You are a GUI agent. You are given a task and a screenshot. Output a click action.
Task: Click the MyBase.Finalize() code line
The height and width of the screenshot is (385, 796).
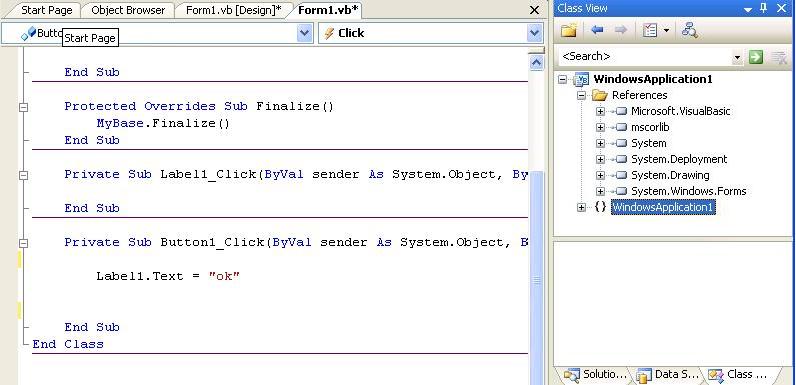tap(163, 123)
